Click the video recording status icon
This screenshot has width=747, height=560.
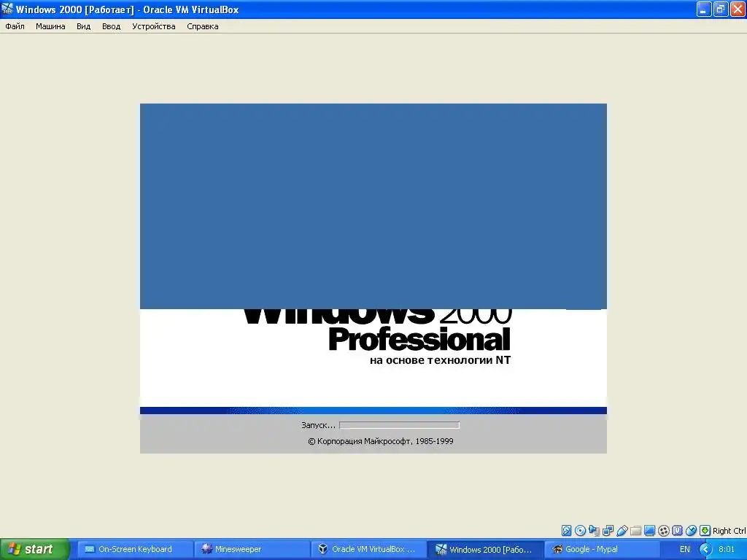664,531
